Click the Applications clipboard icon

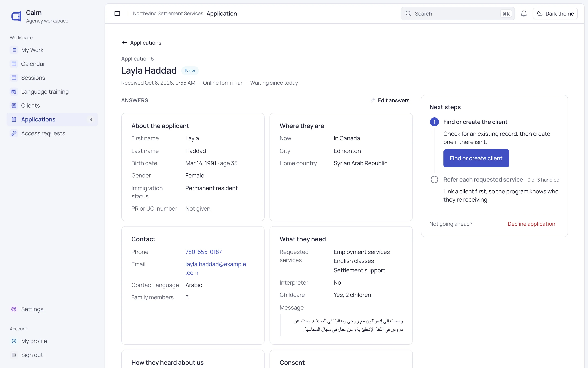click(14, 119)
